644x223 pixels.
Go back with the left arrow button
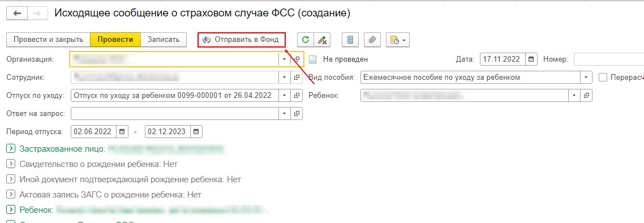[x=17, y=14]
